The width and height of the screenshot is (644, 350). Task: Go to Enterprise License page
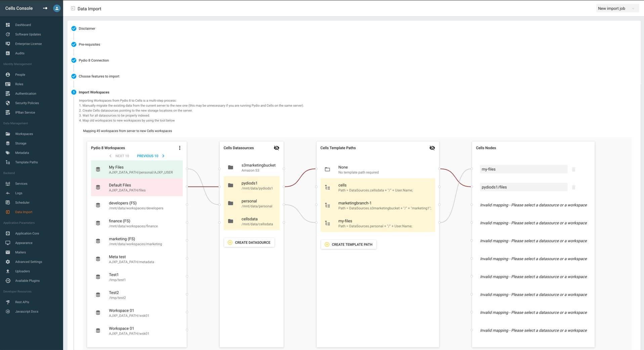(28, 44)
